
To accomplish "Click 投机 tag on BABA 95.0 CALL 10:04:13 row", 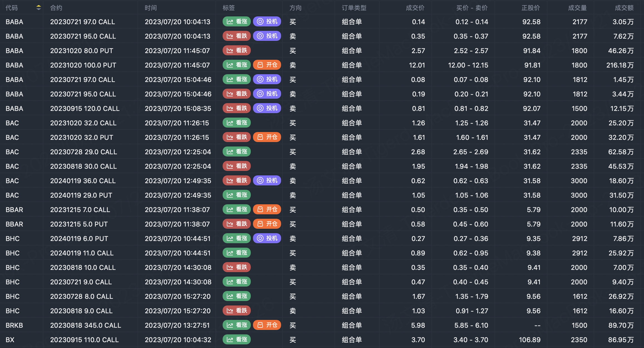I will pyautogui.click(x=267, y=36).
